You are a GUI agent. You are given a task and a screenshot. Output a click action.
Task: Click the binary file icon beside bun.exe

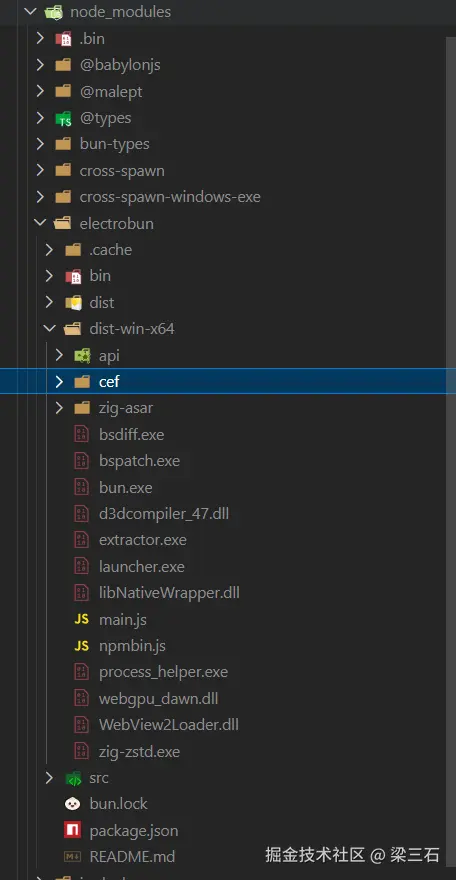pyautogui.click(x=81, y=488)
